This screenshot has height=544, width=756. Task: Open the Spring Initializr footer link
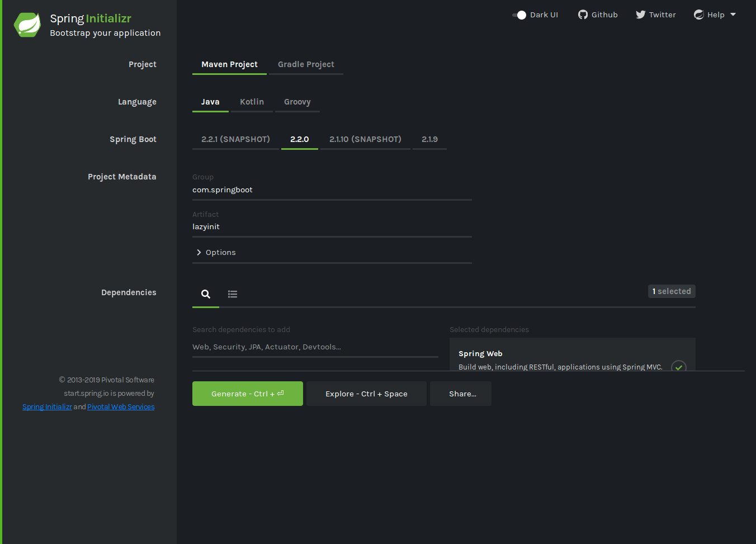tap(47, 407)
